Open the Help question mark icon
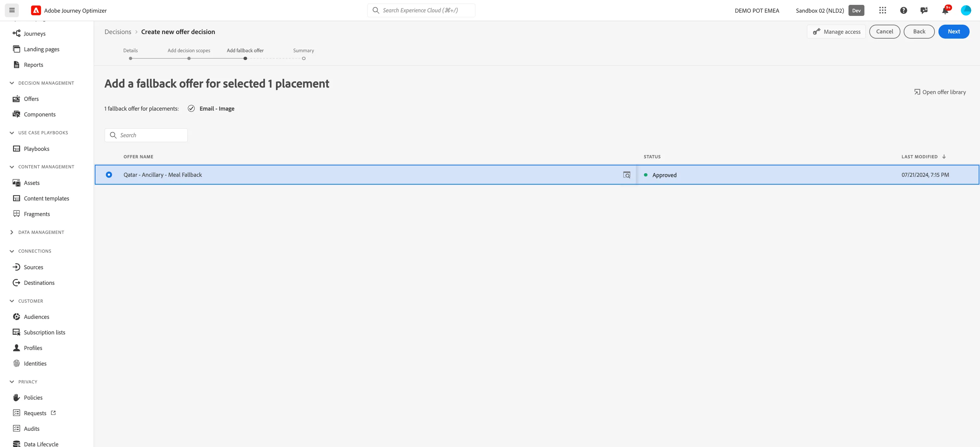Screen dimensions: 980x447 [904, 10]
